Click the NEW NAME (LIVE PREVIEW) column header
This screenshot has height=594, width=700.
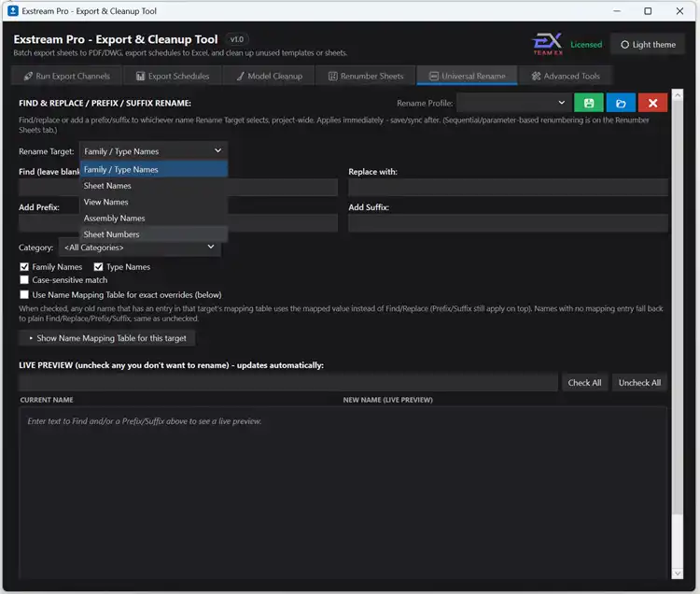coord(387,400)
